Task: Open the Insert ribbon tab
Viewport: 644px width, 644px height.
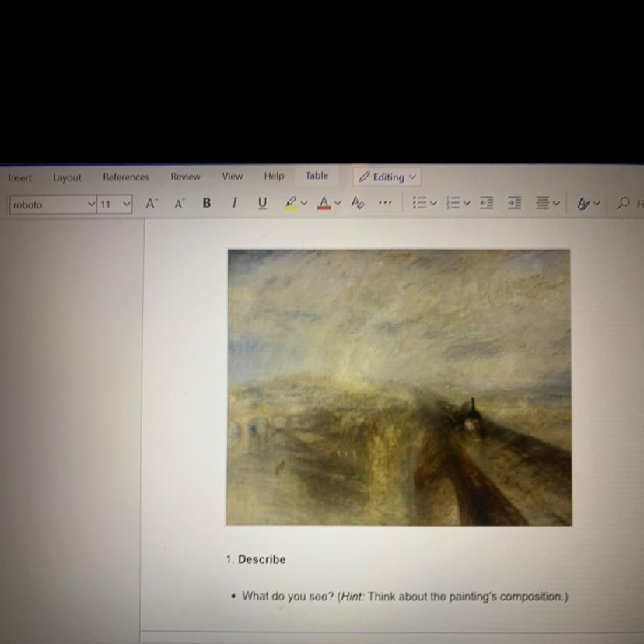Action: [x=19, y=178]
